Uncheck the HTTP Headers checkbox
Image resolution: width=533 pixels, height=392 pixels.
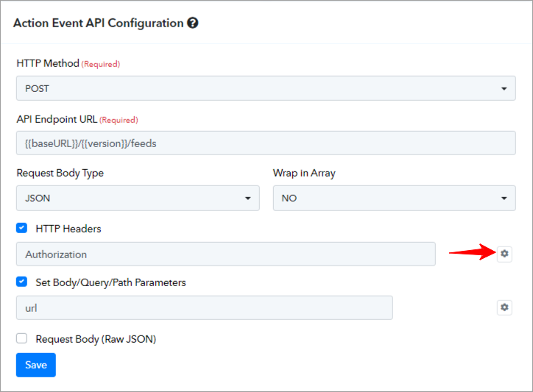22,228
